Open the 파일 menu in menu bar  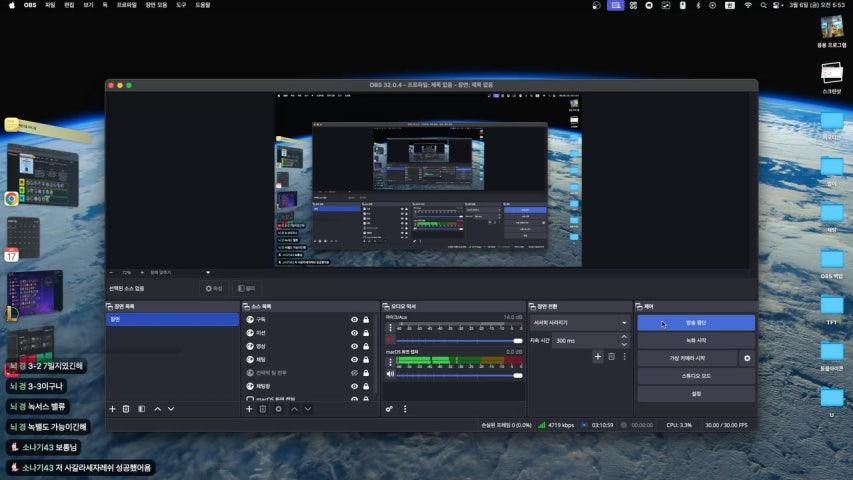[49, 5]
